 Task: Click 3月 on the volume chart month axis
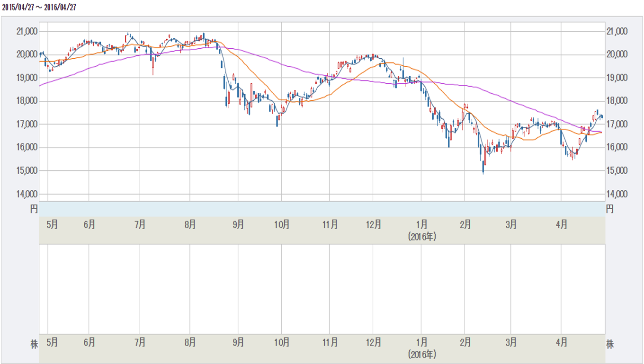(x=510, y=341)
